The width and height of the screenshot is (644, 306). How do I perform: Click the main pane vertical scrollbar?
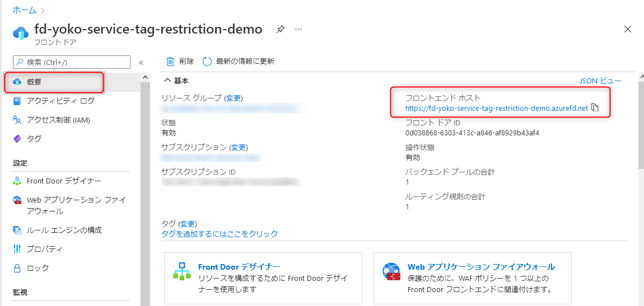[641, 125]
